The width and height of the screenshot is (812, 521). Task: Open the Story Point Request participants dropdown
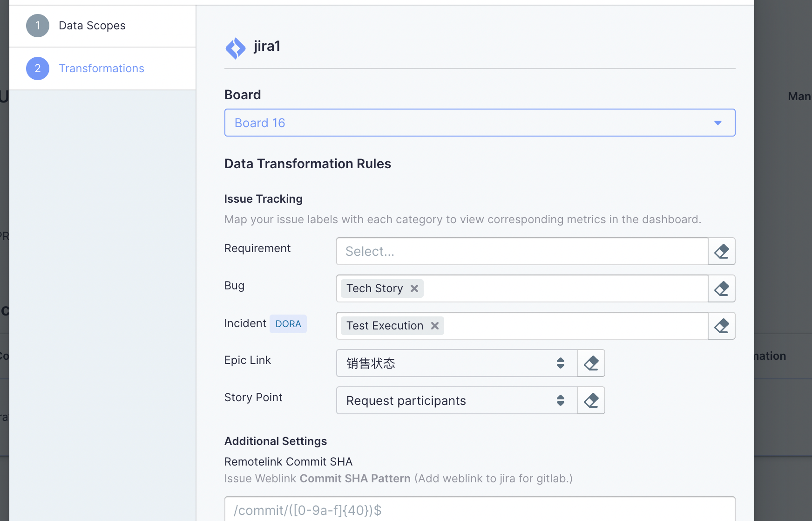click(457, 400)
